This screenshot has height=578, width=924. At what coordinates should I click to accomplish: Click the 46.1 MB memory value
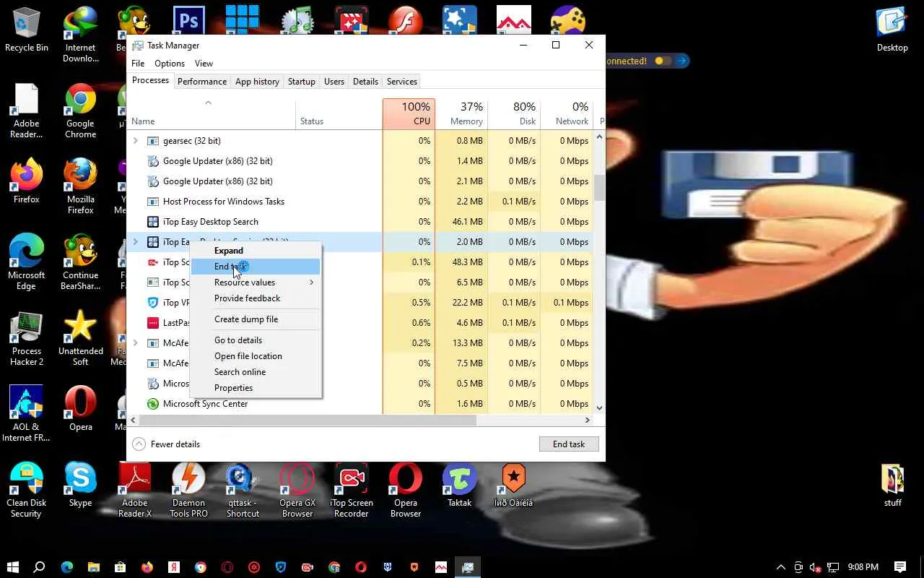469,222
